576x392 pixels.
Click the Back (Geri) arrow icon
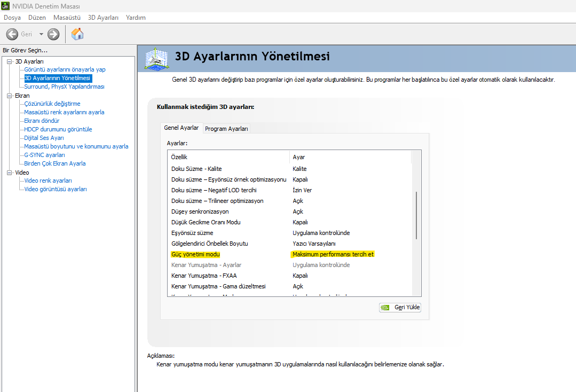click(12, 34)
